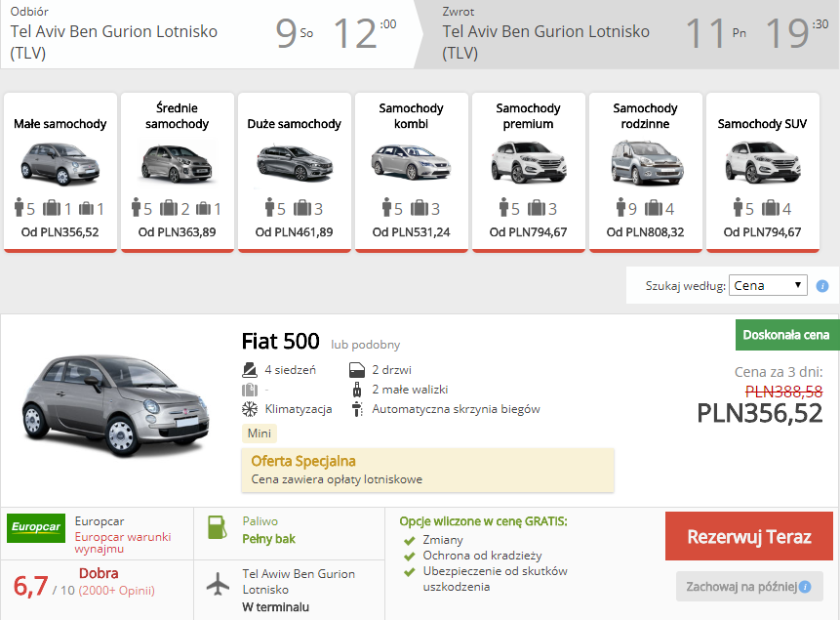840x620 pixels.
Task: Select the Małe samochody category
Action: point(60,172)
